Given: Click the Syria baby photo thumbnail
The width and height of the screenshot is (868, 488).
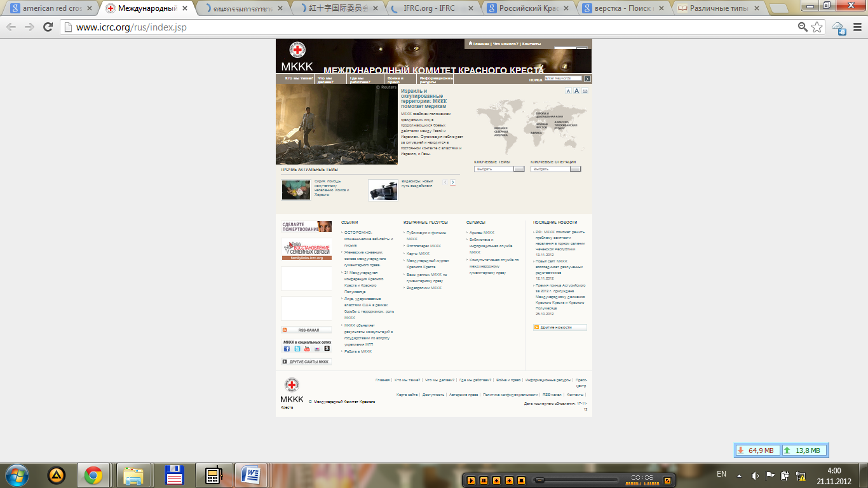Looking at the screenshot, I should click(296, 190).
